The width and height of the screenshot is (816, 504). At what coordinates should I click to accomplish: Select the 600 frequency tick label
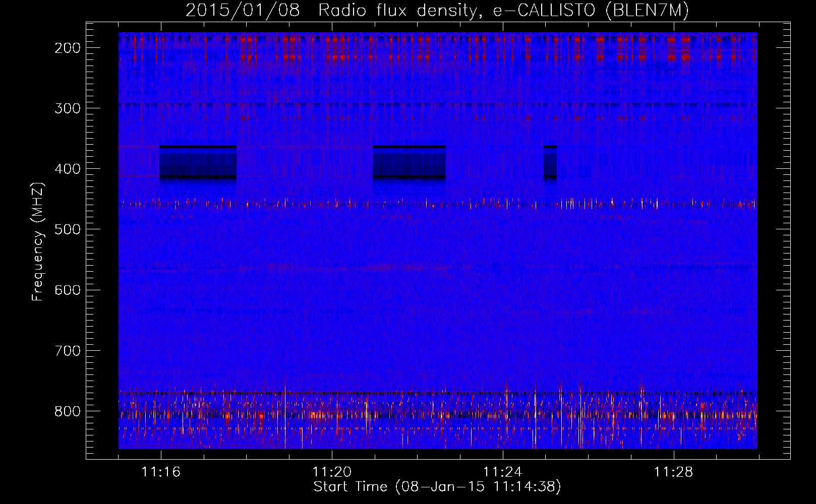click(x=68, y=290)
